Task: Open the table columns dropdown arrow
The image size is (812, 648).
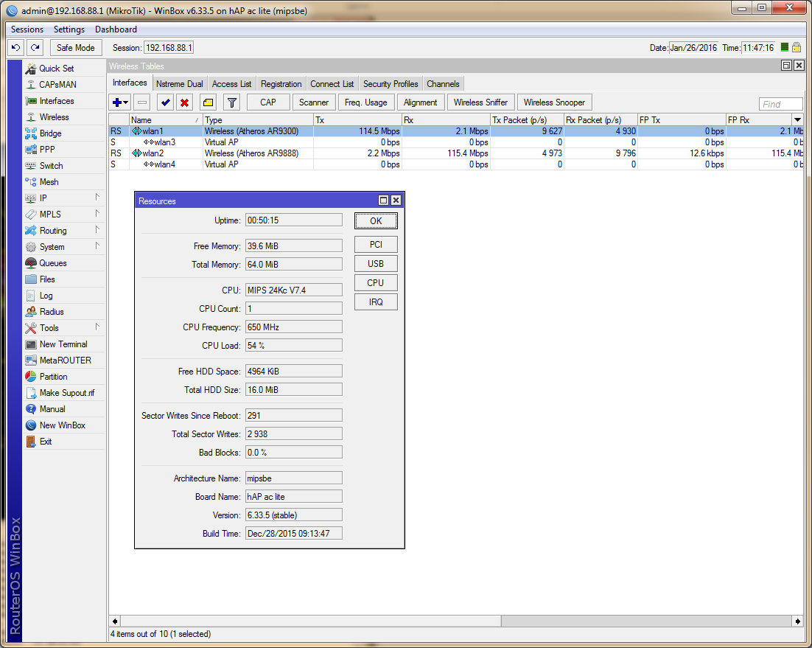Action: [x=797, y=119]
